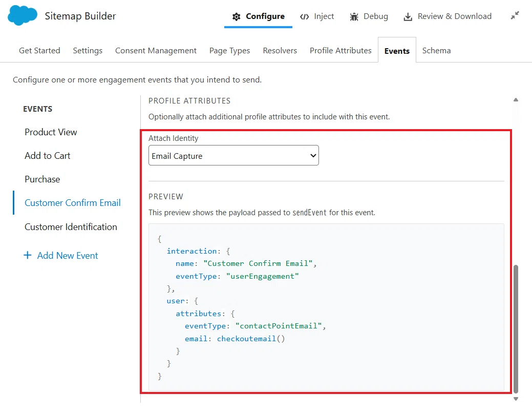This screenshot has width=532, height=415.
Task: Click the Add New Event link
Action: (x=68, y=255)
